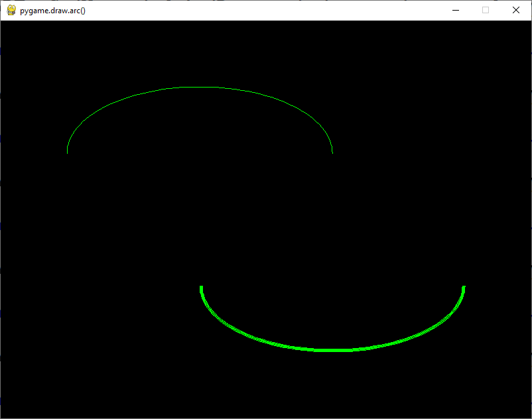The image size is (532, 419).
Task: Close the pygame.draw.arc() window
Action: [x=515, y=11]
